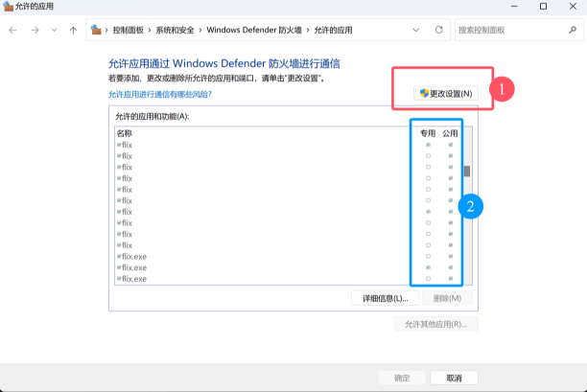Image resolution: width=587 pixels, height=392 pixels.
Task: Go back using the back arrow
Action: (12, 30)
